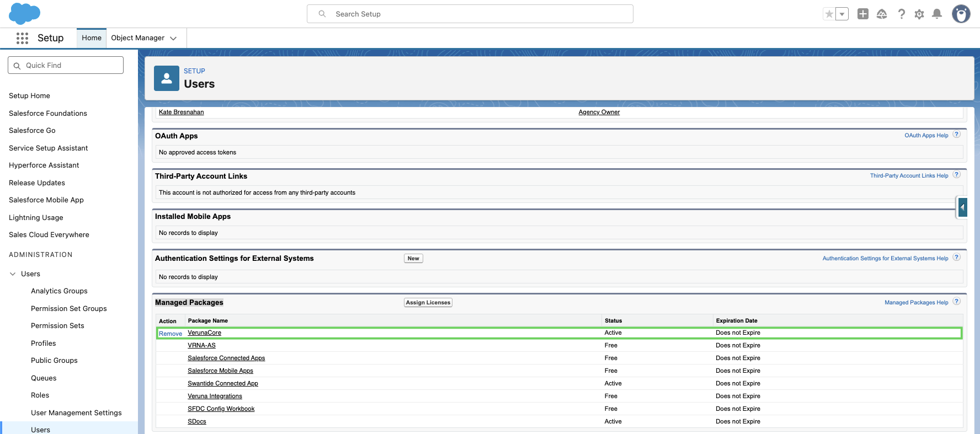Open Salesforce Go in sidebar
Screen dimensions: 980x434
click(x=32, y=131)
